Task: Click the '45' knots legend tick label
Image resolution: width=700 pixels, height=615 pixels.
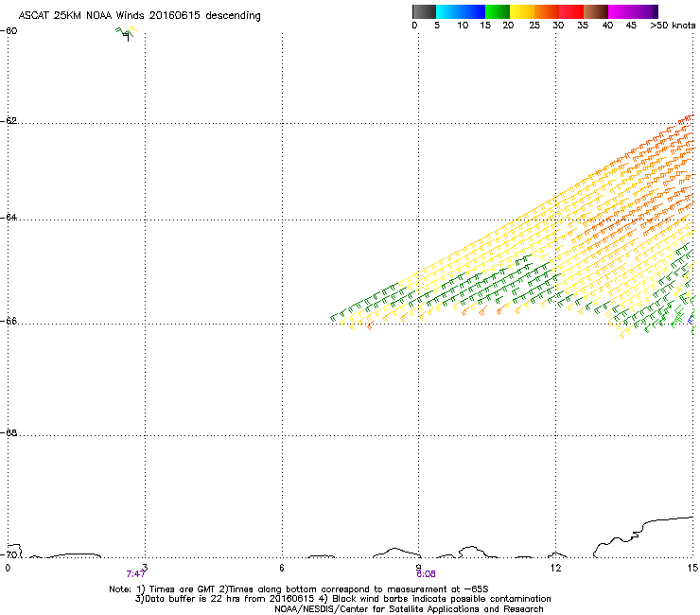Action: (x=631, y=26)
